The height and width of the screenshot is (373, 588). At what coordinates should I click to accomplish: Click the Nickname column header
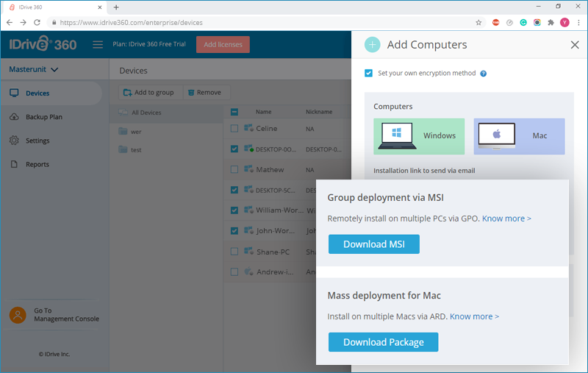[319, 112]
